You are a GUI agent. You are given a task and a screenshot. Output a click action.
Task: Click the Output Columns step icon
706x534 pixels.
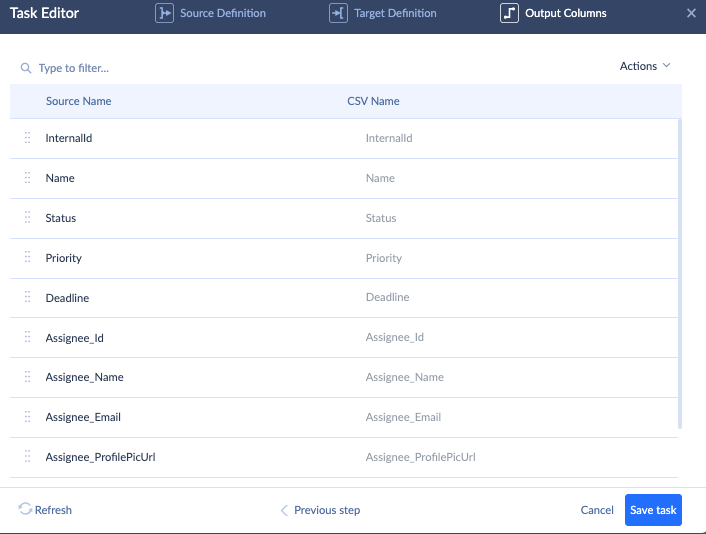point(509,13)
